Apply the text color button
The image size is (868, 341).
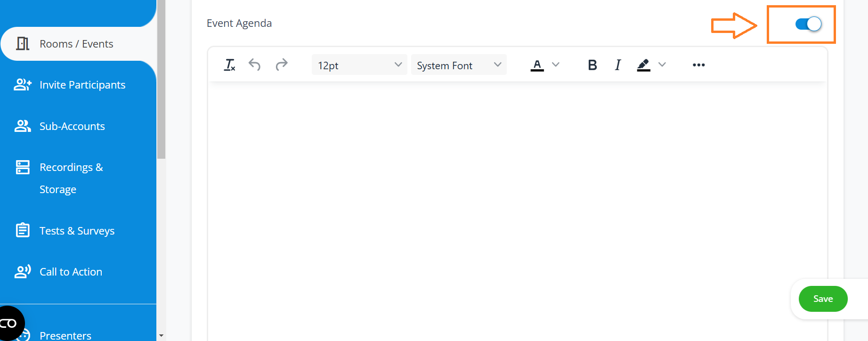point(537,65)
